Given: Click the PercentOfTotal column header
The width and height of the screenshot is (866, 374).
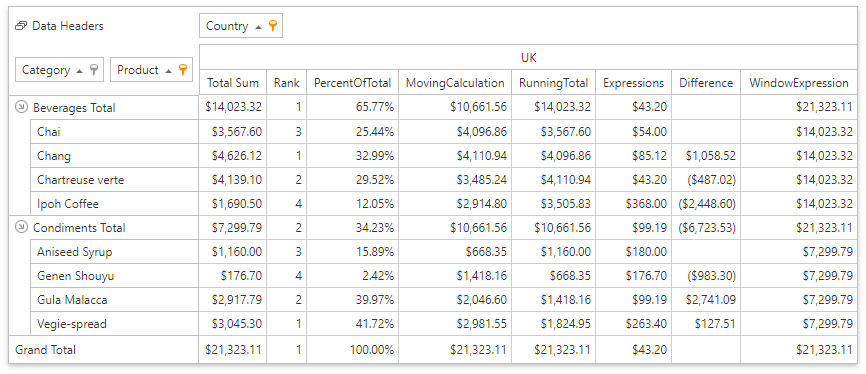Looking at the screenshot, I should (x=352, y=83).
